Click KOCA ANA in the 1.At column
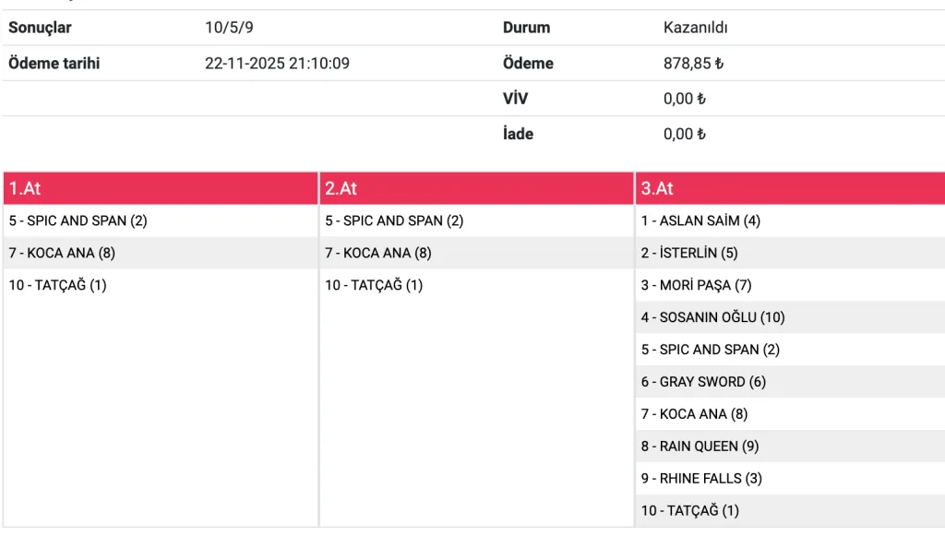Viewport: 945px width, 560px height. click(x=62, y=253)
